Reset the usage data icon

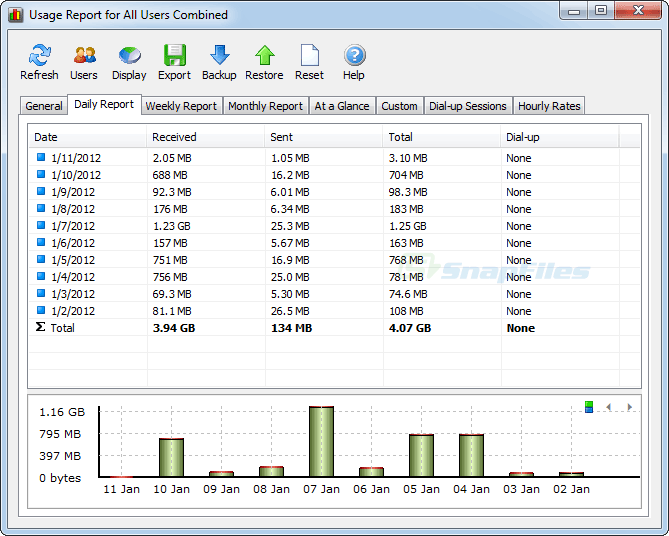(309, 62)
